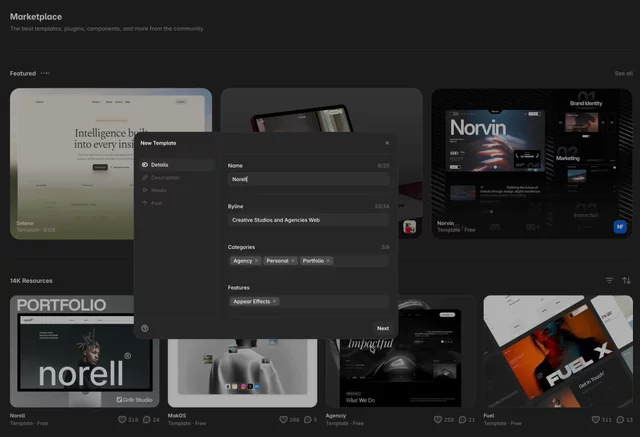
Task: Open the Fuel template thumbnail
Action: click(558, 351)
